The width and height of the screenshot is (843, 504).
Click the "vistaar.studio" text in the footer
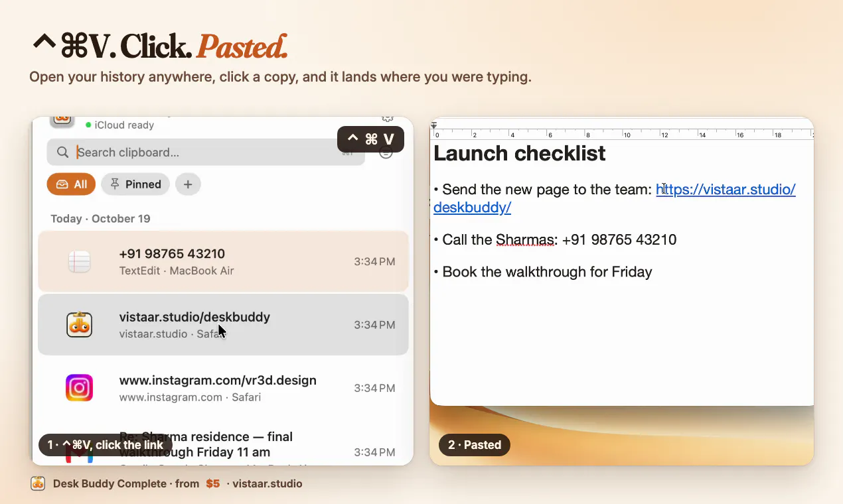(x=268, y=483)
